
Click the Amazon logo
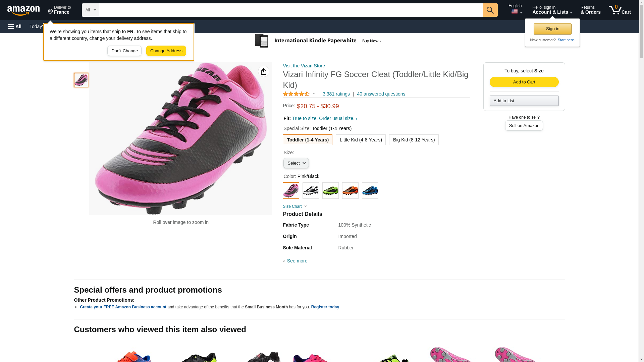pyautogui.click(x=23, y=10)
